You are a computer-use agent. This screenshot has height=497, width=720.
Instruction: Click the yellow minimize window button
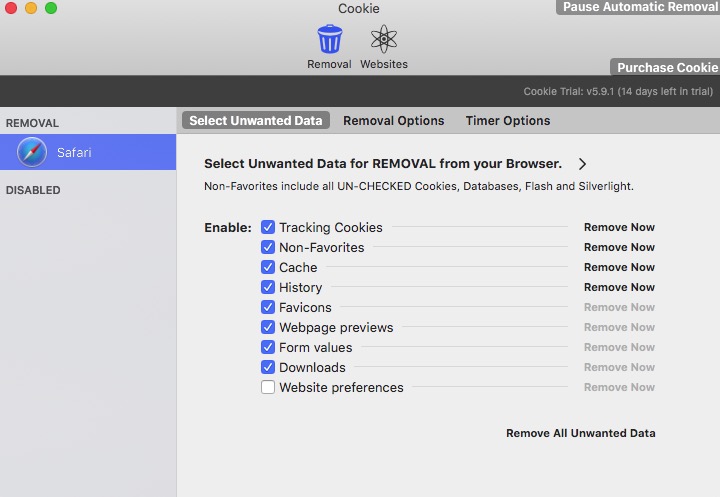pos(31,8)
